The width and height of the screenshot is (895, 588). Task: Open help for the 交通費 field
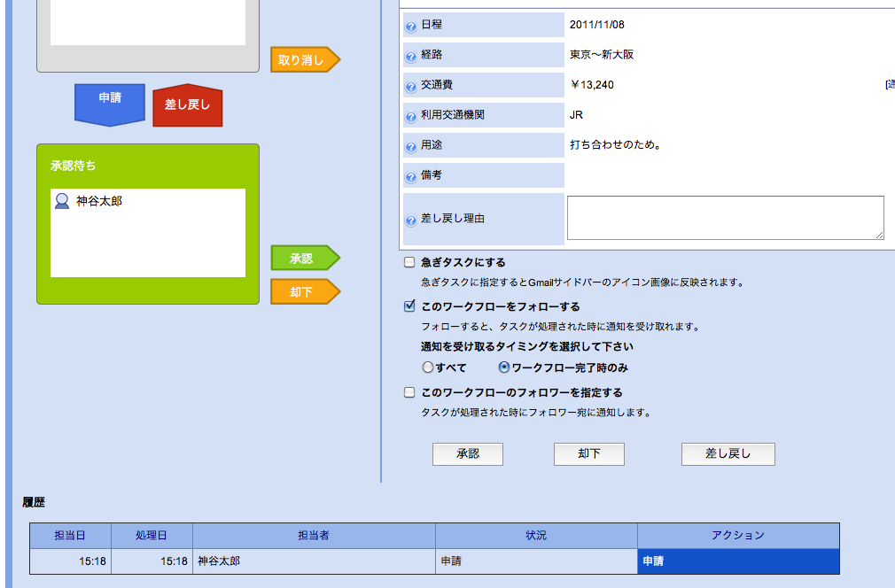coord(410,85)
